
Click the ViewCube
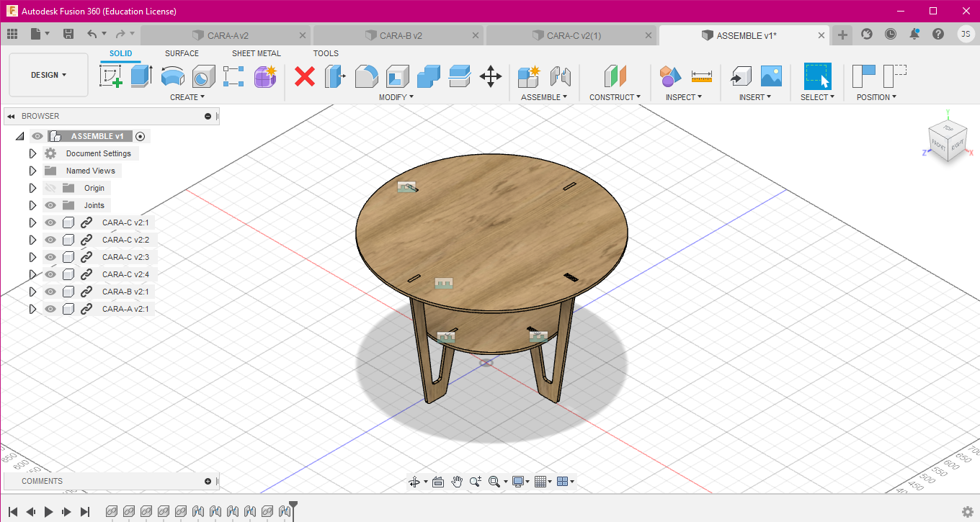pyautogui.click(x=948, y=142)
